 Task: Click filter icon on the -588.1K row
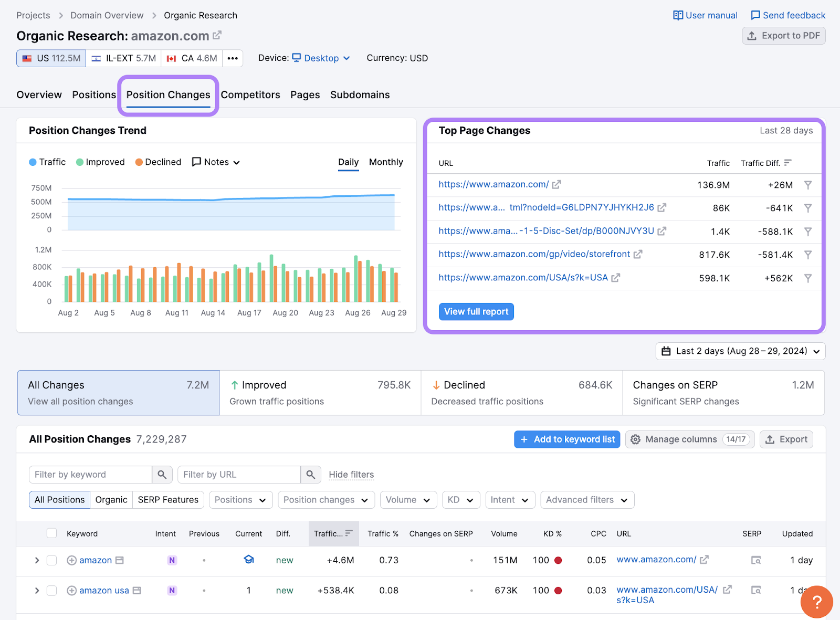tap(808, 232)
